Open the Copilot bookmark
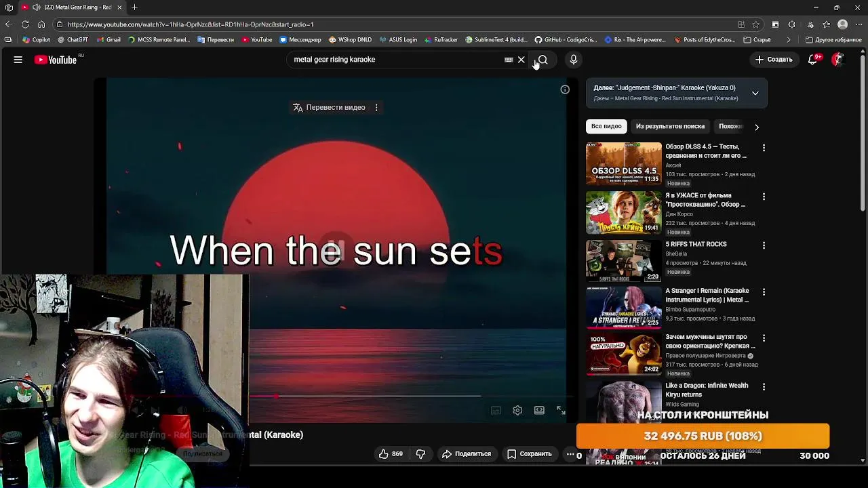 tap(37, 40)
